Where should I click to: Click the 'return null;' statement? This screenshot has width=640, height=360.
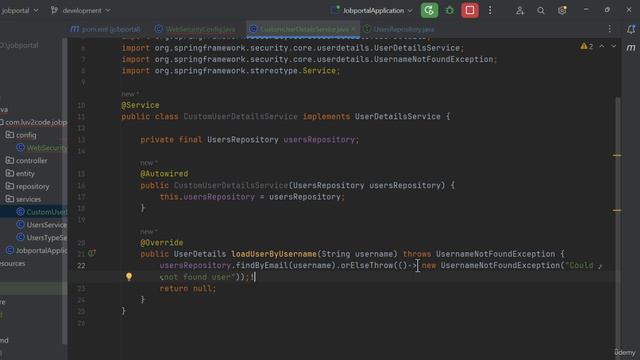[188, 289]
